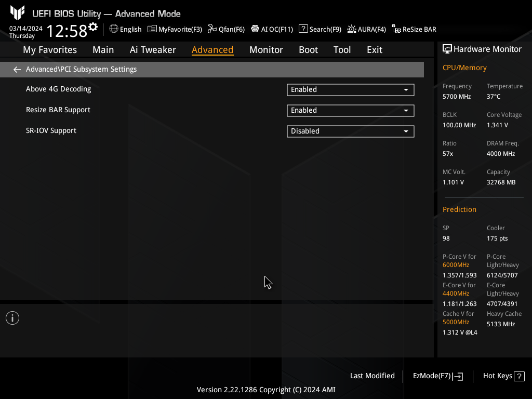Viewport: 532px width, 399px height.
Task: Click SP value 98
Action: [446, 238]
